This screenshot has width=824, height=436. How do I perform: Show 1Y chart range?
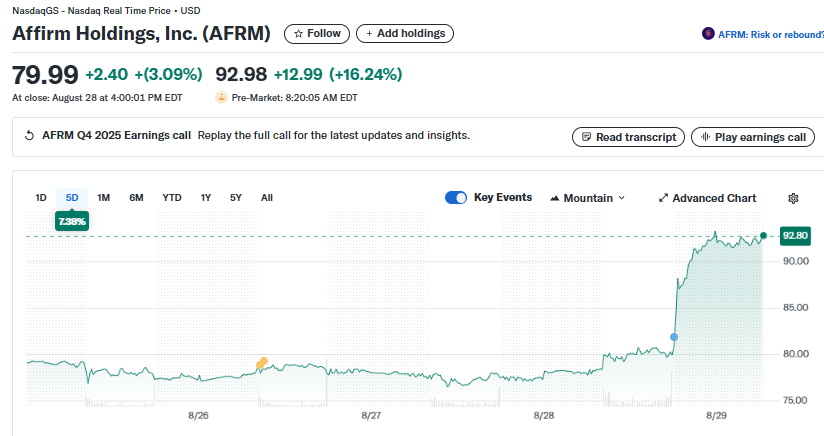205,198
